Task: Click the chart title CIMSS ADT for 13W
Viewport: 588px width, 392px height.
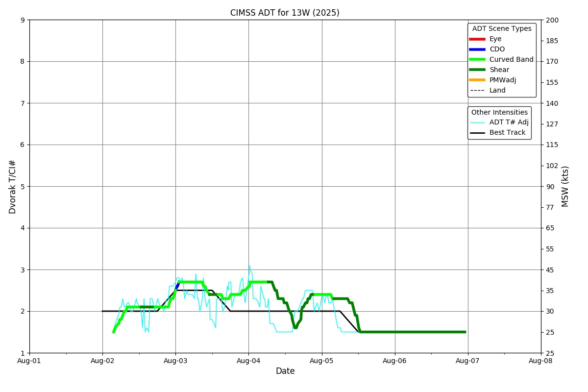Action: (285, 13)
